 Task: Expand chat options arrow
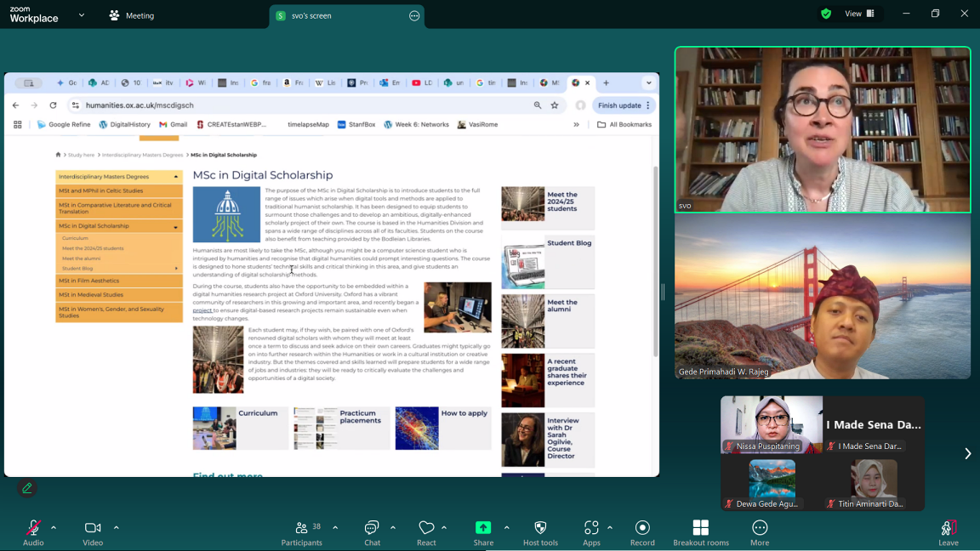393,528
